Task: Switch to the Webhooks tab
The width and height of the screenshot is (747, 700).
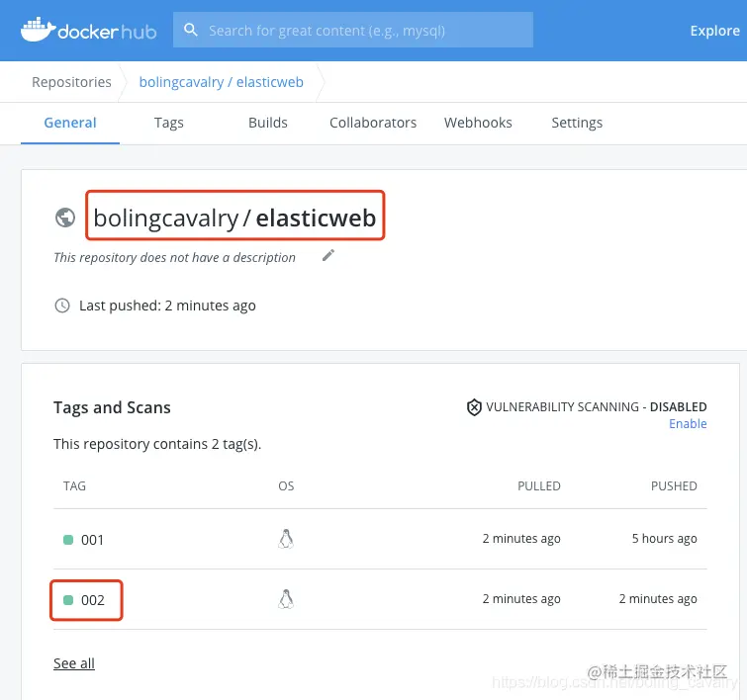Action: (478, 123)
